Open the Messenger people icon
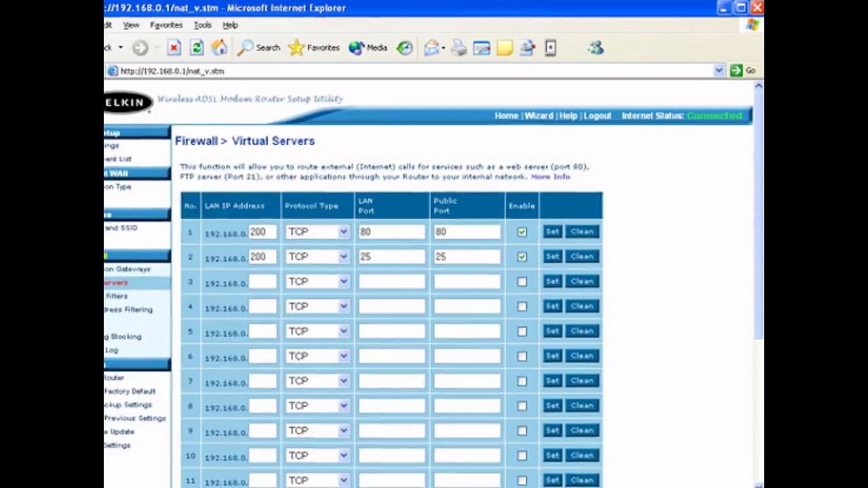868x488 pixels. click(x=595, y=47)
